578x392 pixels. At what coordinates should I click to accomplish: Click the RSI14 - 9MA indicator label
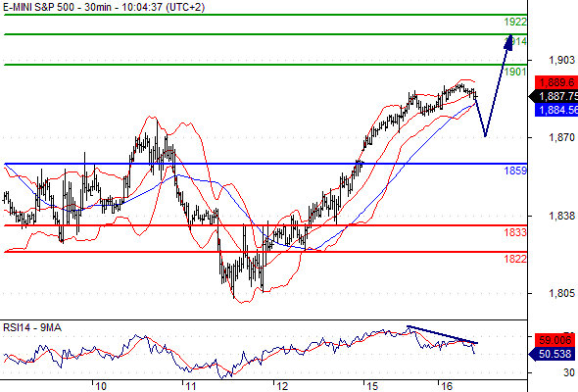tap(32, 327)
